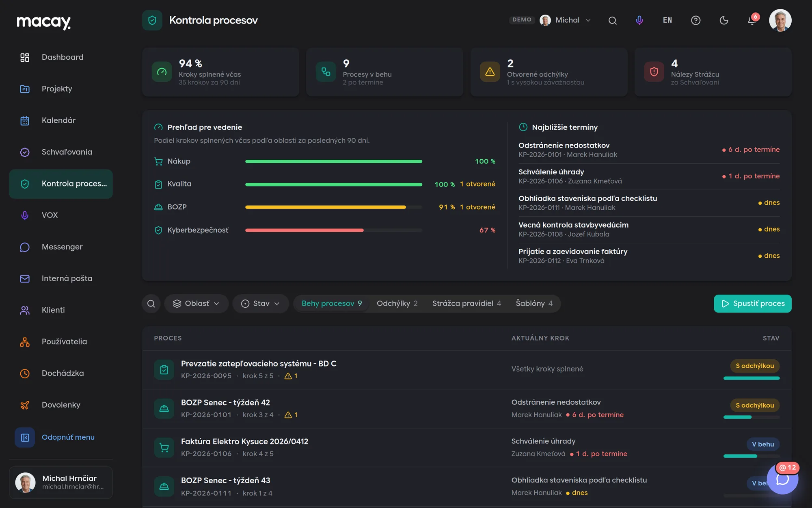Image resolution: width=812 pixels, height=508 pixels.
Task: Click S odchýlkou badge for BOZP týždeň 42
Action: click(755, 406)
